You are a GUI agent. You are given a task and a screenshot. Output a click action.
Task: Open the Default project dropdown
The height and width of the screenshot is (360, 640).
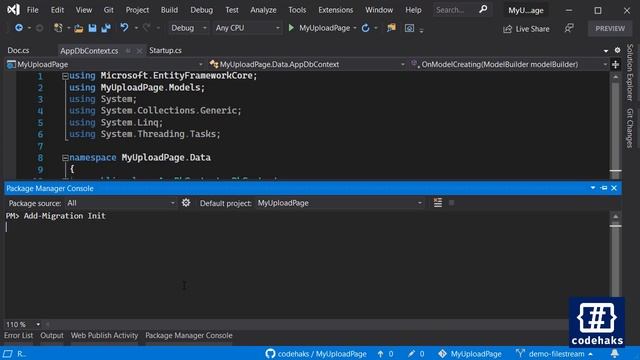[340, 203]
